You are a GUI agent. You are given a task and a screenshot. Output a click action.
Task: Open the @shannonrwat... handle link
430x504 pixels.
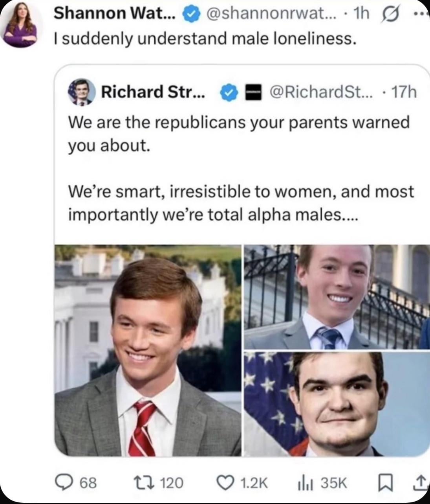coord(263,15)
